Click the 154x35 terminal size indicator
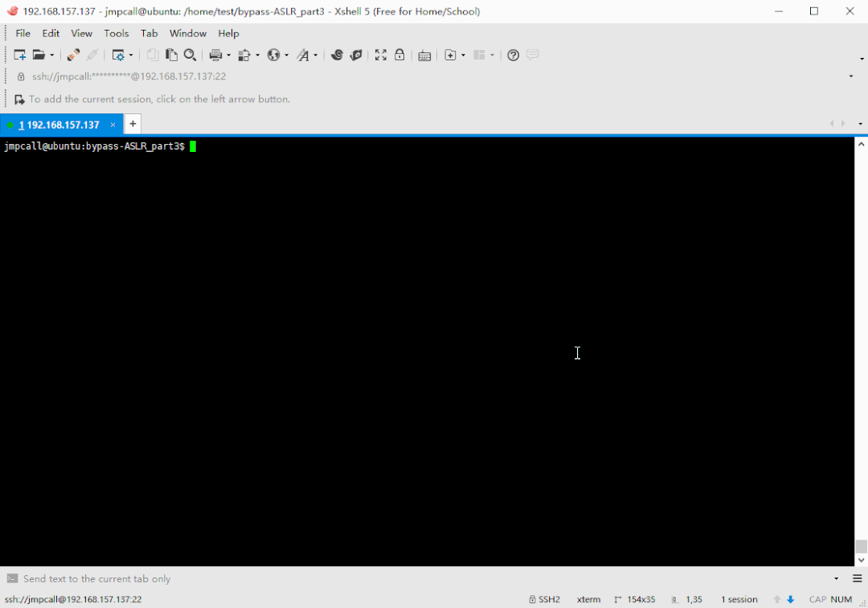Viewport: 868px width, 608px height. coord(634,599)
